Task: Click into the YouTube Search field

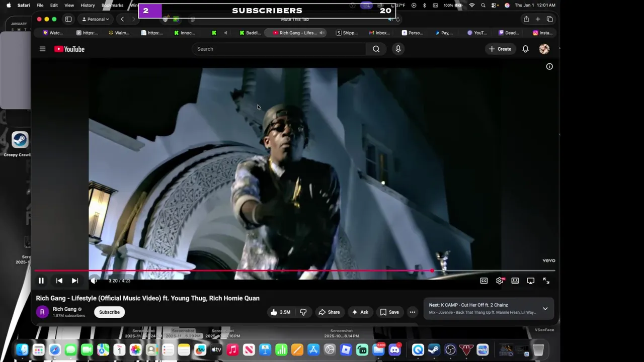Action: 279,49
